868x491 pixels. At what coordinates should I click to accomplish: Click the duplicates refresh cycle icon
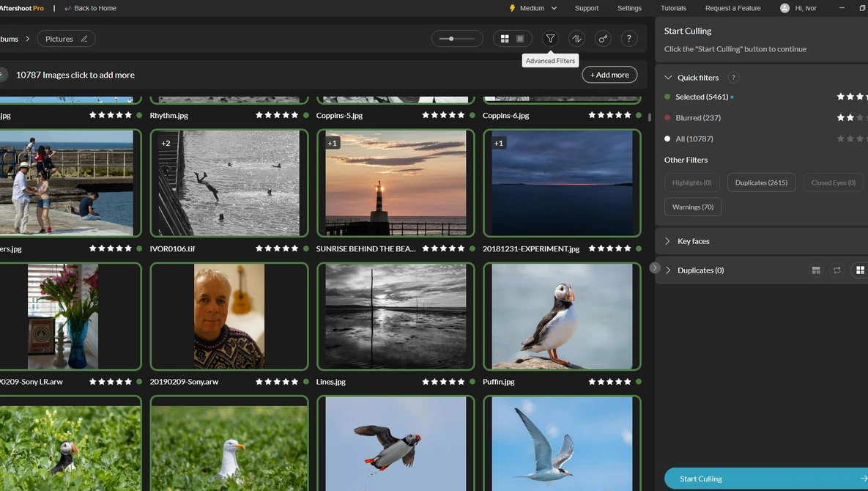coord(837,270)
